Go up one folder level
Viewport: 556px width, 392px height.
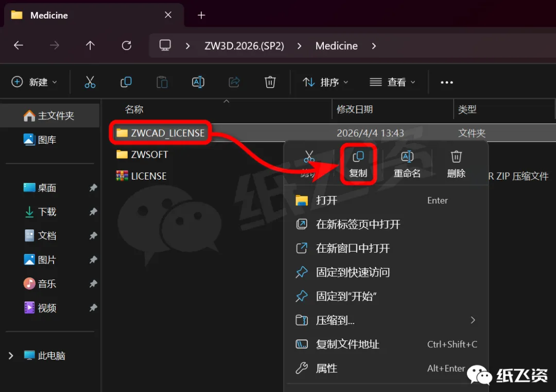click(90, 45)
